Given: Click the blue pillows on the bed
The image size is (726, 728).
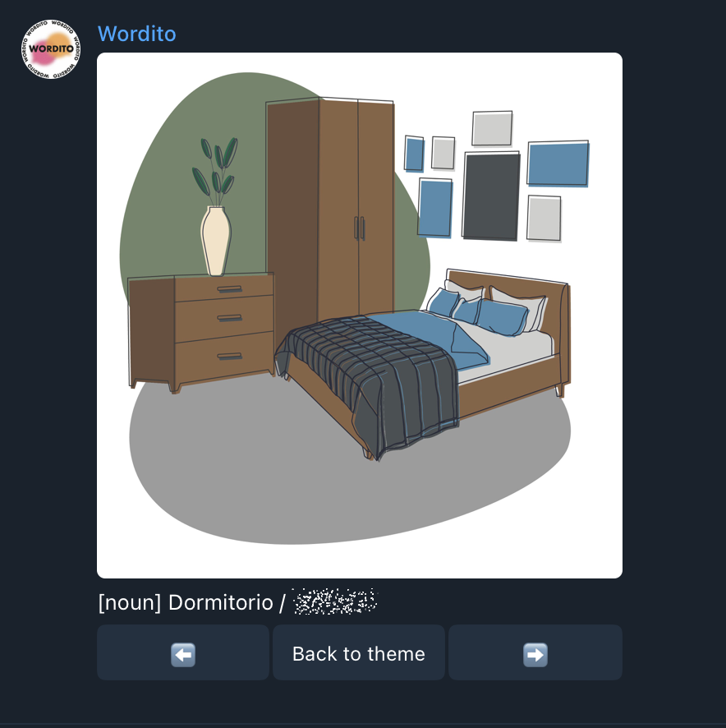Looking at the screenshot, I should [478, 311].
